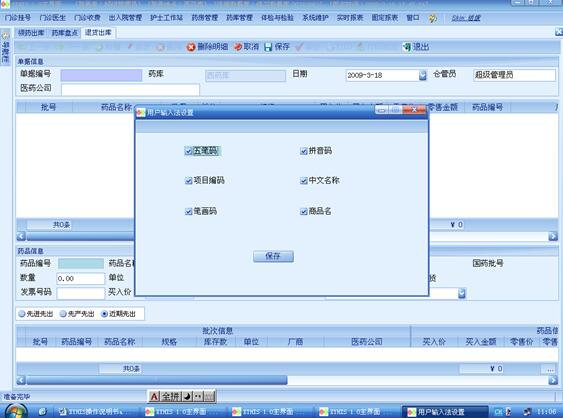This screenshot has width=563, height=418.
Task: Click the lightning skin icon in menu bar
Action: [x=433, y=18]
